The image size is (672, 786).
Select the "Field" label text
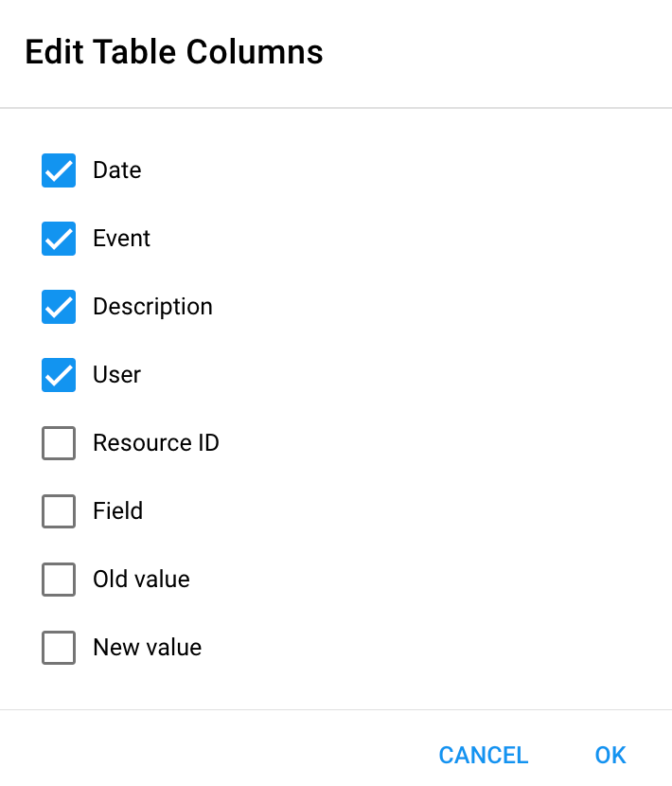click(117, 511)
